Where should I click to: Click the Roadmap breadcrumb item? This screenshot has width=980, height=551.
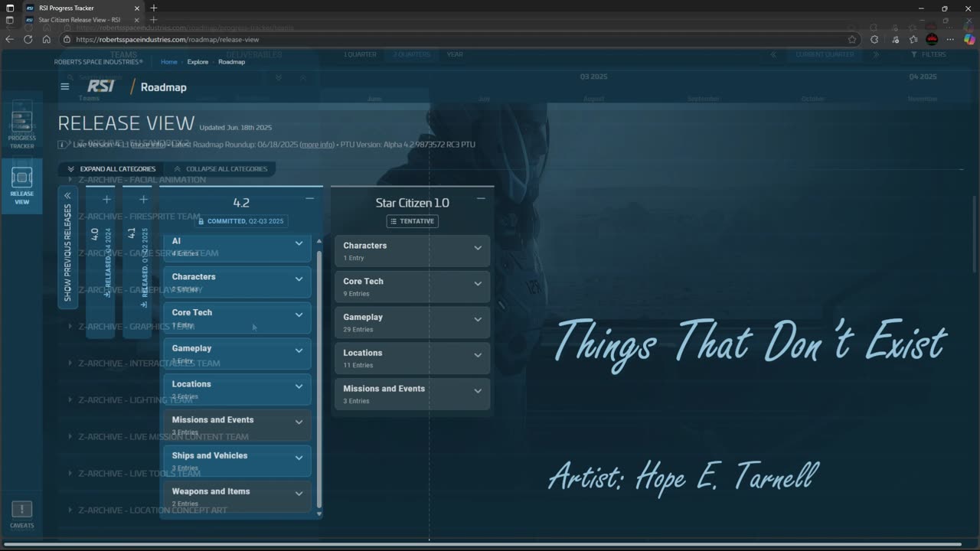coord(231,62)
